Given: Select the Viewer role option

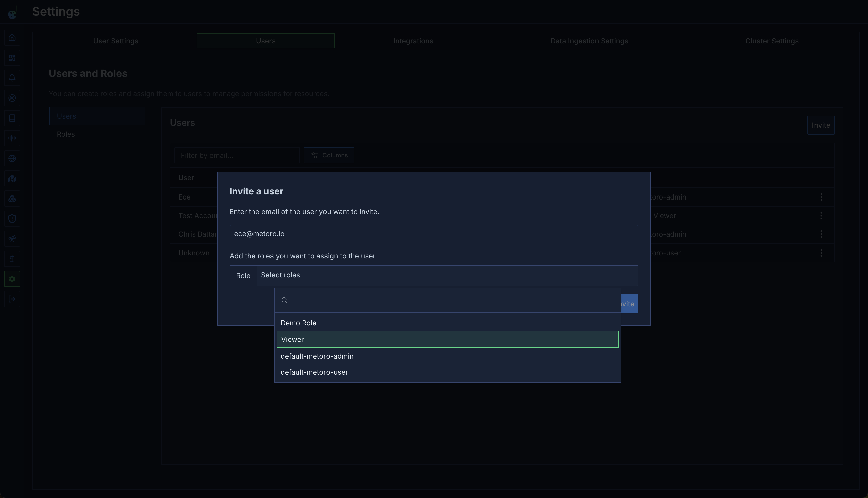Looking at the screenshot, I should tap(447, 339).
